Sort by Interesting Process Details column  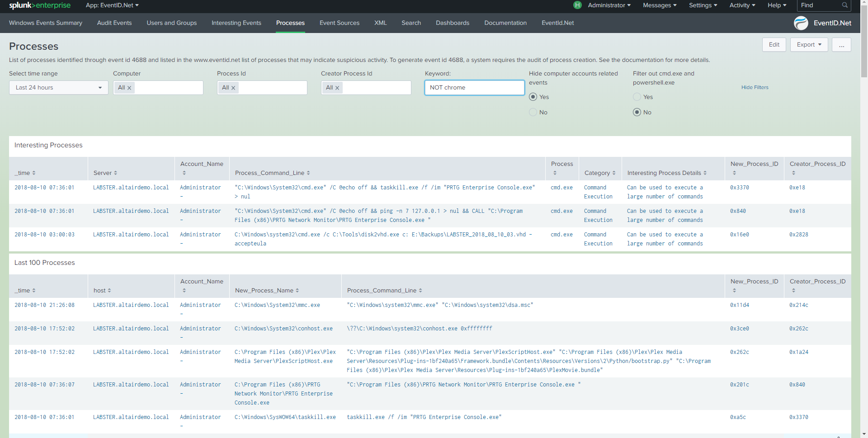point(667,173)
